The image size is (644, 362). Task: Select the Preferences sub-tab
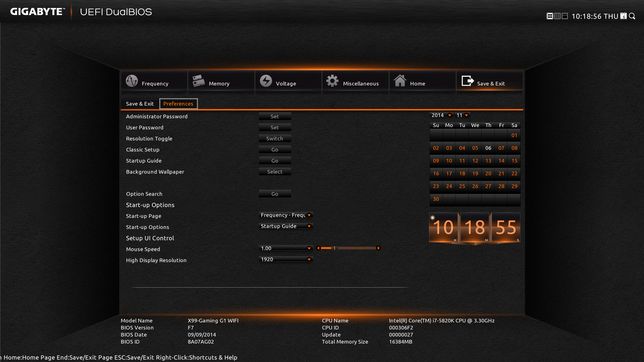point(178,104)
